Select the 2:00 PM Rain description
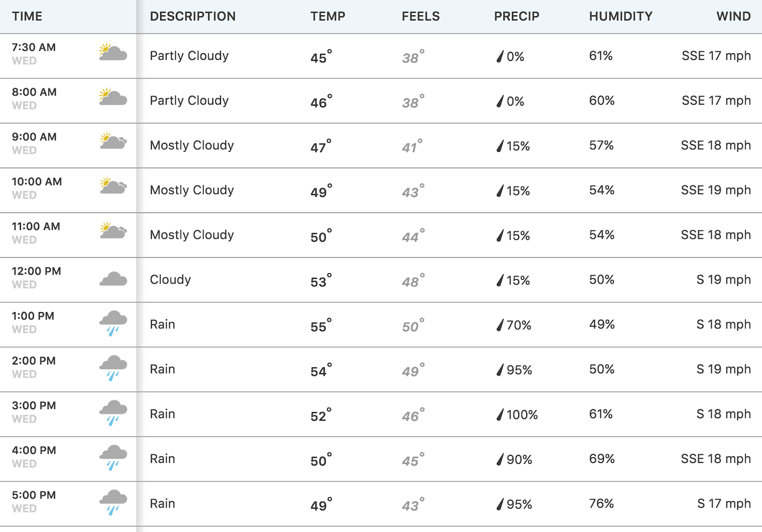Image resolution: width=762 pixels, height=532 pixels. click(x=162, y=369)
